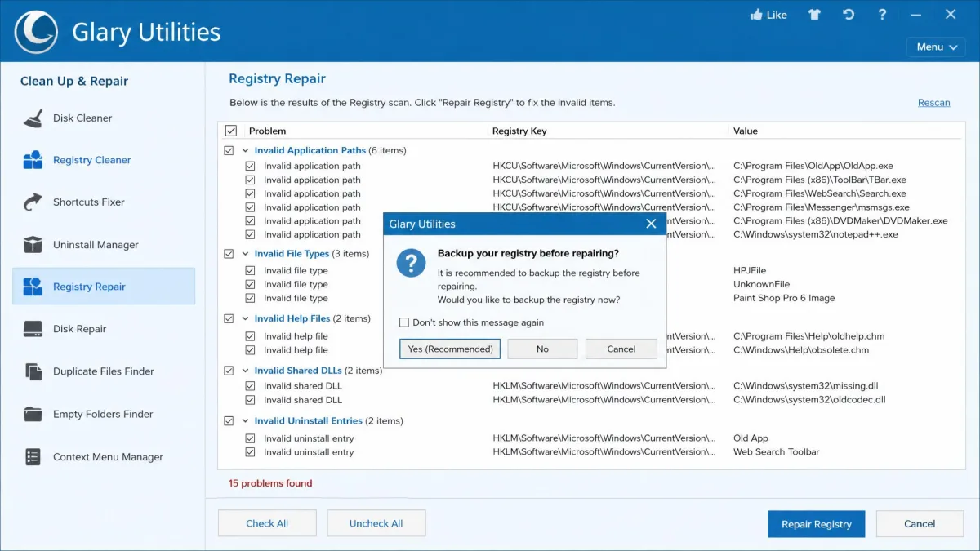Click the Context Menu Manager list icon
980x551 pixels.
pos(33,456)
